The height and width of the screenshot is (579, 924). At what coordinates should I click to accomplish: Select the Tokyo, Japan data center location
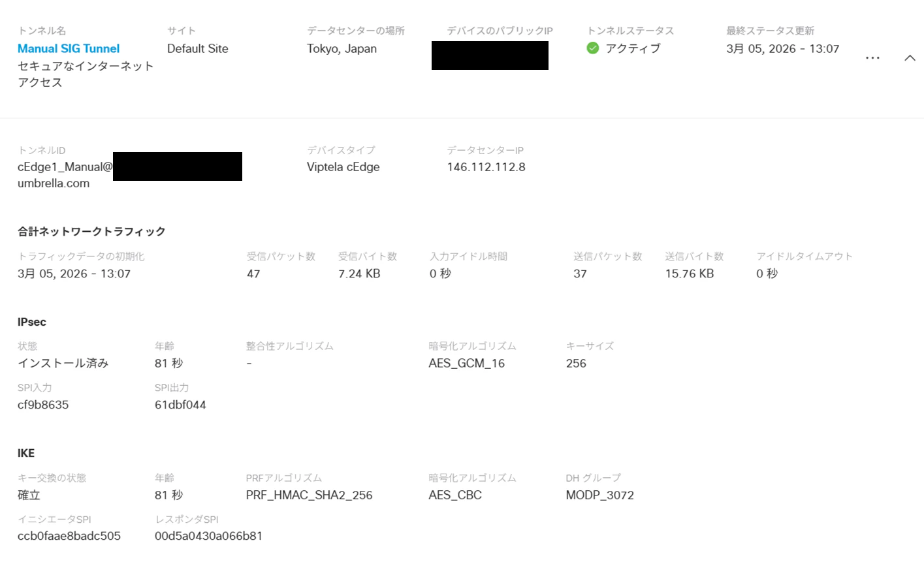pos(342,49)
